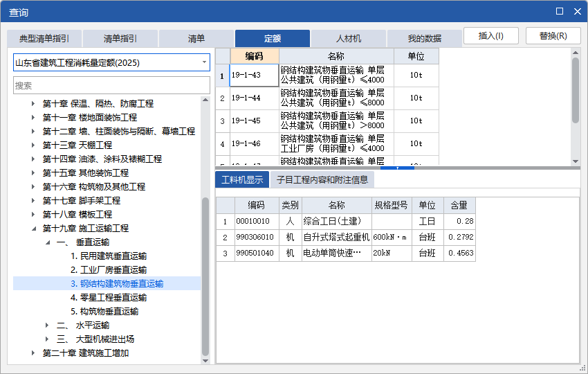The image size is (588, 374).
Task: Click the 搜索 input field
Action: (112, 85)
